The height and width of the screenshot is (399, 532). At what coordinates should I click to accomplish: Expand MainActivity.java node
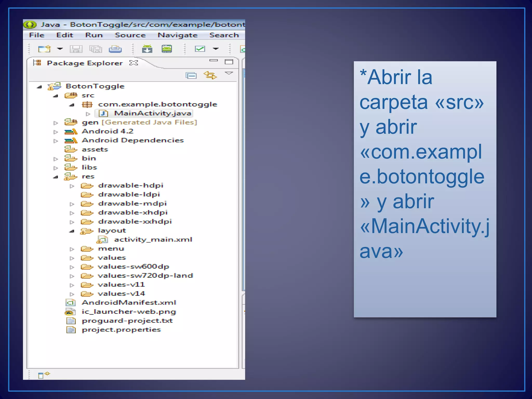pyautogui.click(x=88, y=114)
